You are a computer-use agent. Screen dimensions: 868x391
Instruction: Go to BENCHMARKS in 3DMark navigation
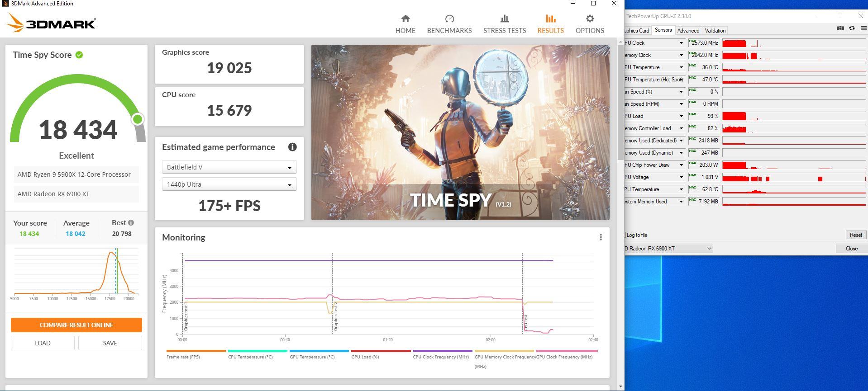(449, 24)
